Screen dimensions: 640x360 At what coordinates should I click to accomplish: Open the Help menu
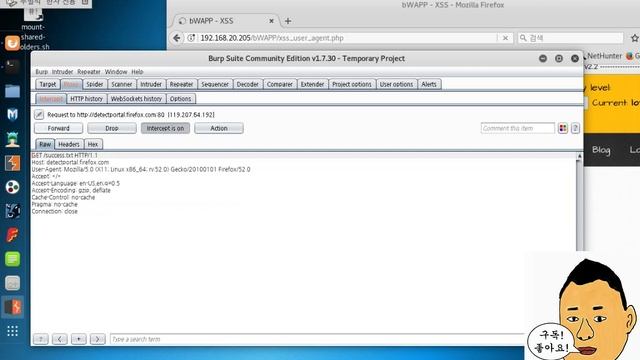point(137,72)
